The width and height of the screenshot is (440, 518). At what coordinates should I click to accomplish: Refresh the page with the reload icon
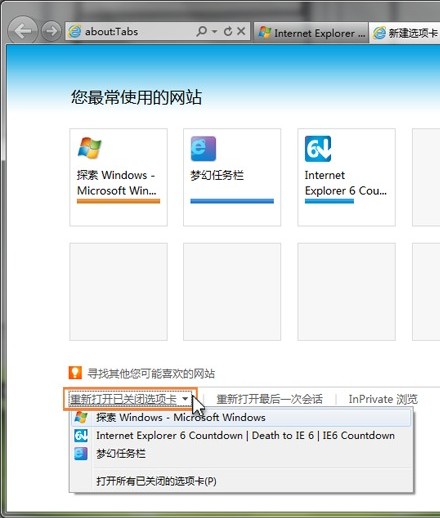[228, 31]
